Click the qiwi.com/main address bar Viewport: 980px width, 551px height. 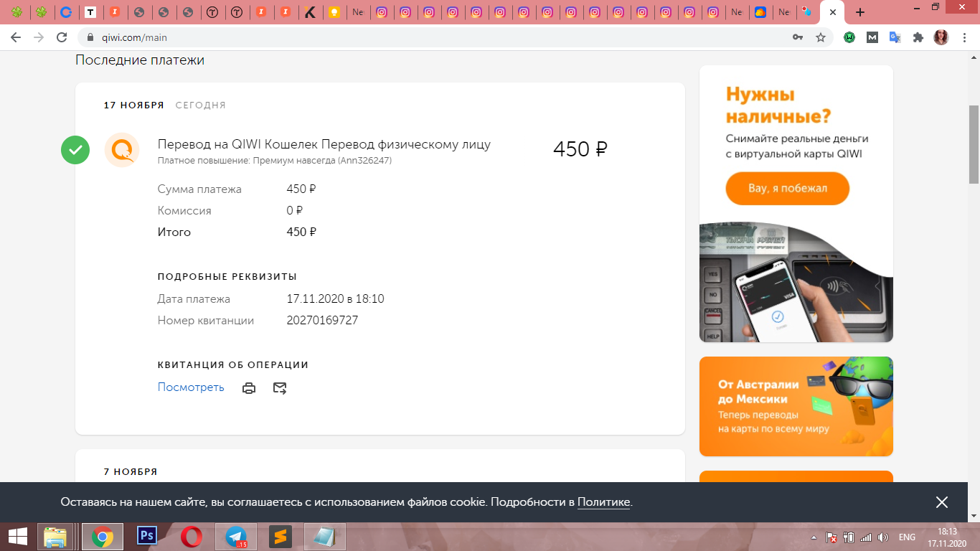[x=430, y=37]
